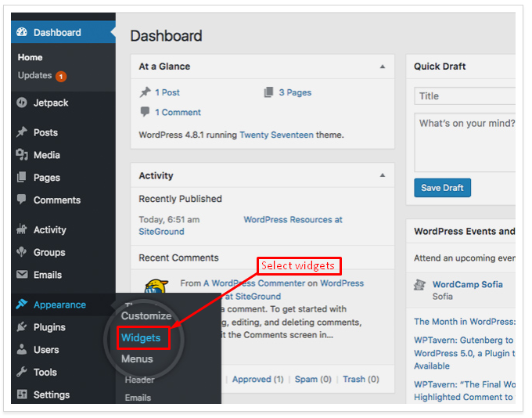Click the Users person icon

[22, 349]
